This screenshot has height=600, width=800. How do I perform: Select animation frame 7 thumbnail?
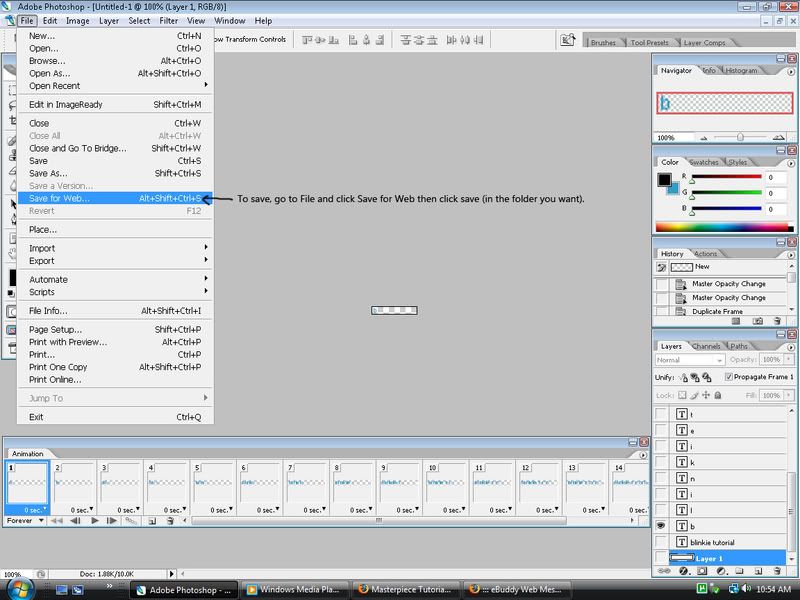306,487
